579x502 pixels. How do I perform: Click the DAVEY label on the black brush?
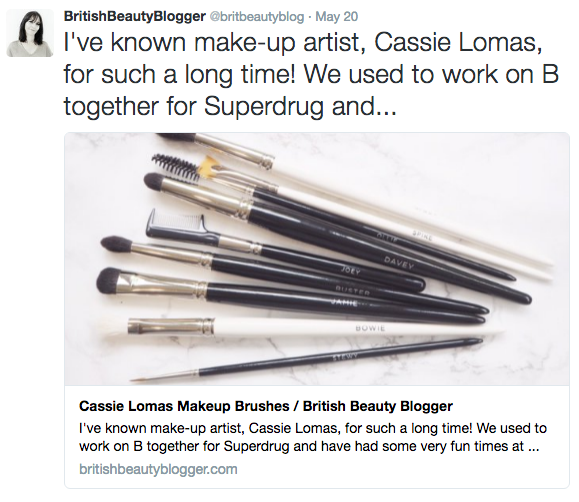pos(399,263)
